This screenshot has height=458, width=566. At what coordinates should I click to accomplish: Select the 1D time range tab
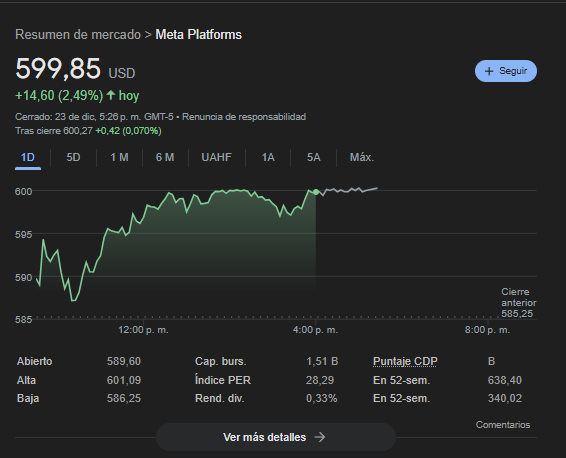[28, 158]
